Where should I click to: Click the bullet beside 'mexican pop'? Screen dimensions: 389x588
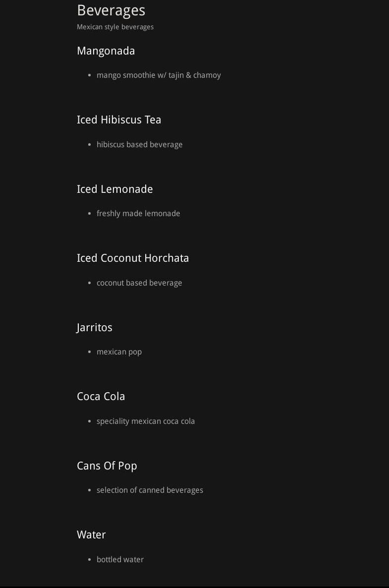[x=90, y=353]
